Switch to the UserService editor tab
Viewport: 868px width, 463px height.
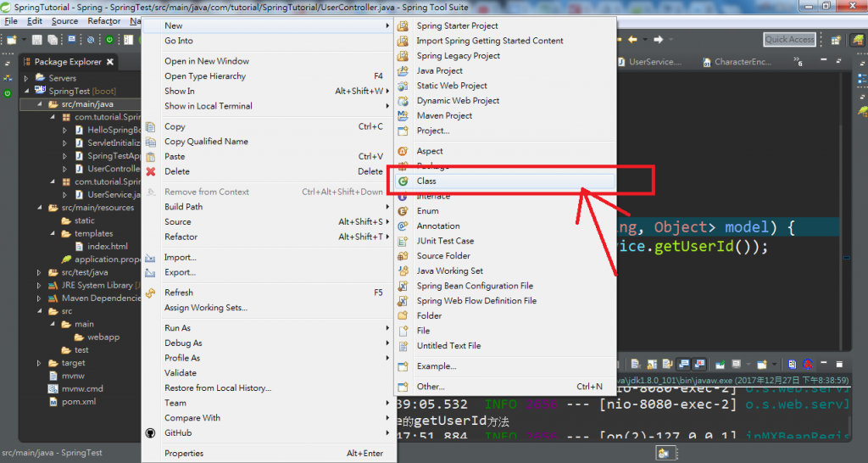(649, 62)
